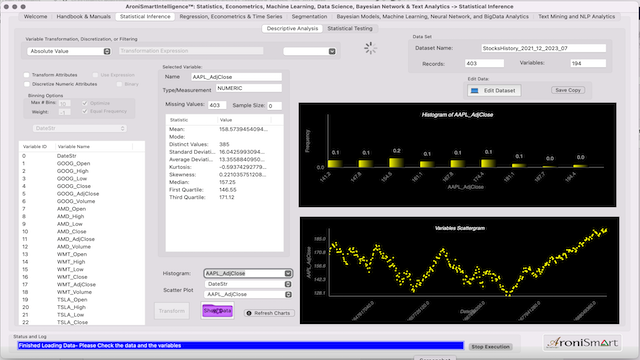Enable Transform Attributes checkbox
640x360 pixels.
27,75
